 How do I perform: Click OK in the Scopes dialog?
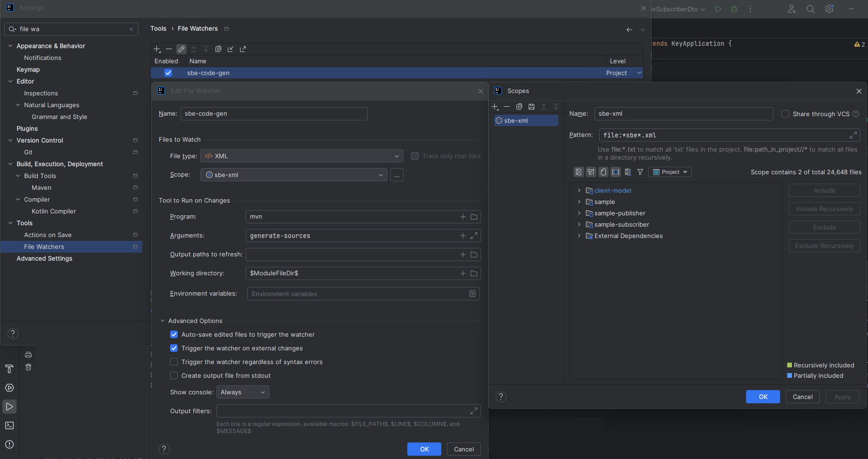[x=763, y=397]
